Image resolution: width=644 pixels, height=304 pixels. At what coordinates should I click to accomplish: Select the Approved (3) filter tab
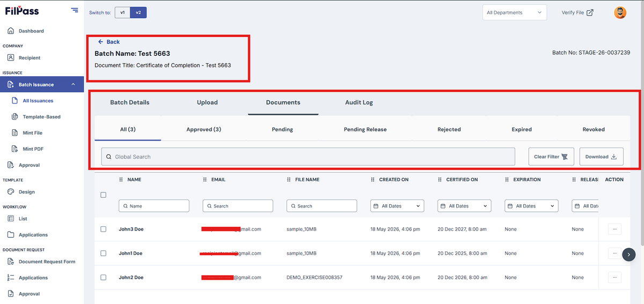coord(204,129)
